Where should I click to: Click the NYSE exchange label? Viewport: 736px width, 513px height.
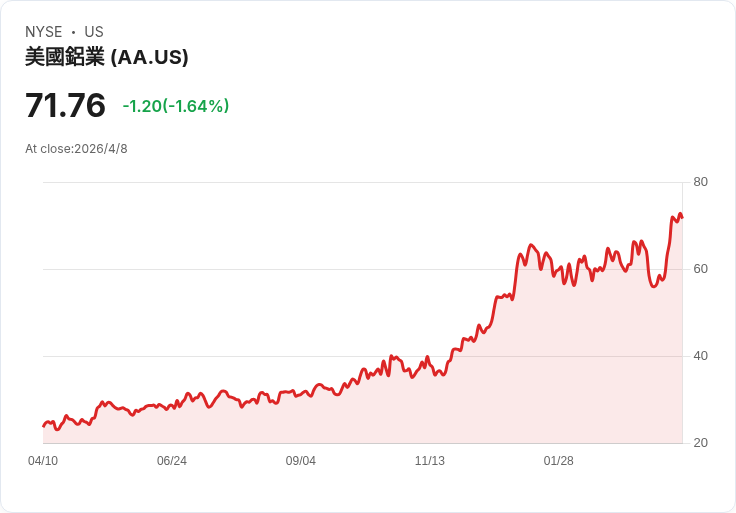coord(44,32)
